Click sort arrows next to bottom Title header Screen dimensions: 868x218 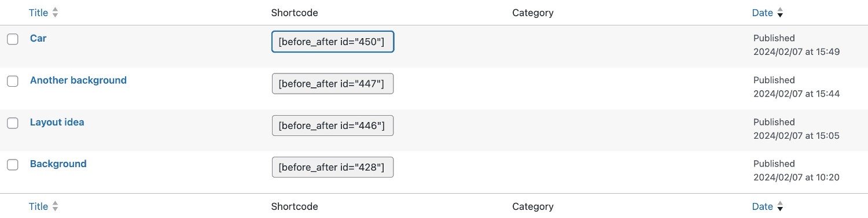pos(56,206)
